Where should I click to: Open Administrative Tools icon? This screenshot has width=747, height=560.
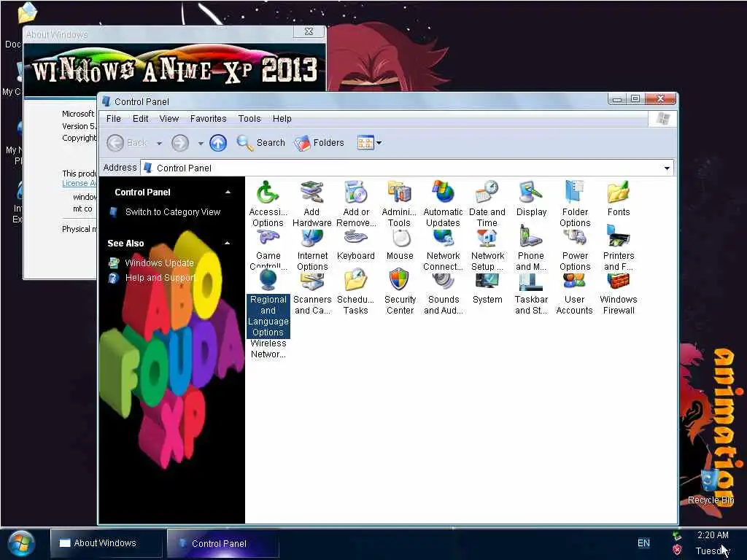coord(399,204)
